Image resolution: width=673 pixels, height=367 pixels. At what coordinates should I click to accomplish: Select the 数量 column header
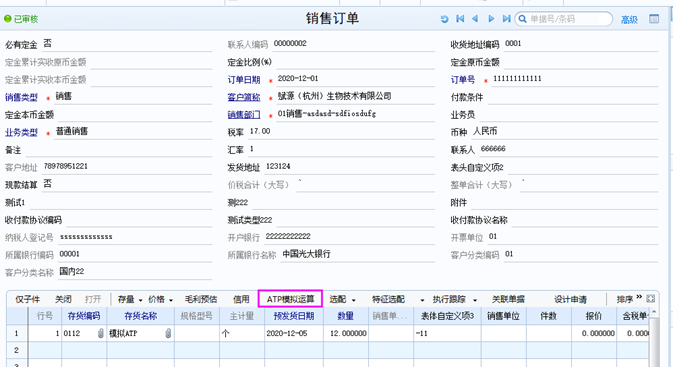point(346,316)
